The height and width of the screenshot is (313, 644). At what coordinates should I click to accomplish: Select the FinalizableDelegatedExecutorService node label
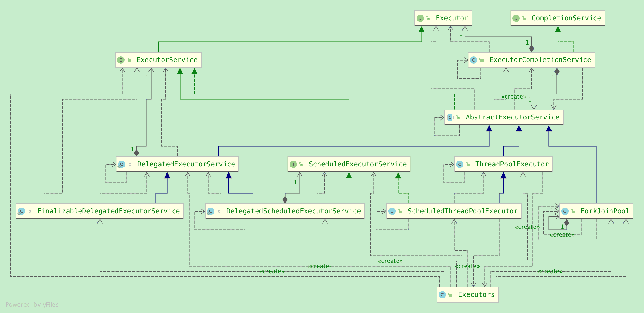tap(108, 211)
